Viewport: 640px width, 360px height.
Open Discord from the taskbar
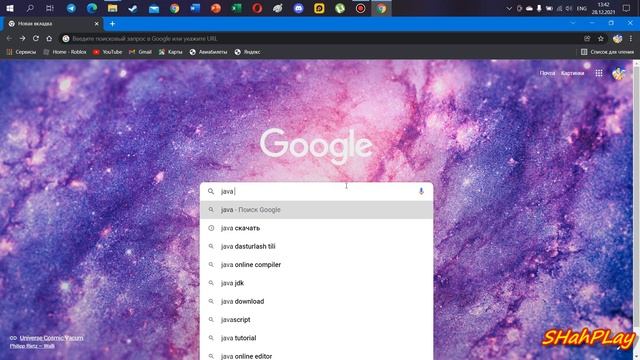pos(299,8)
